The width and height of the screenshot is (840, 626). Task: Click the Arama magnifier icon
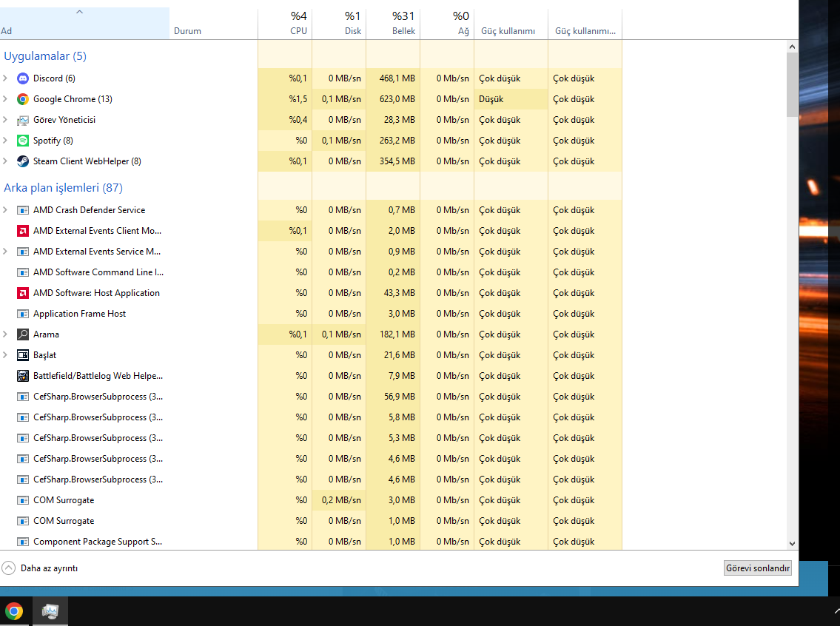pos(22,334)
